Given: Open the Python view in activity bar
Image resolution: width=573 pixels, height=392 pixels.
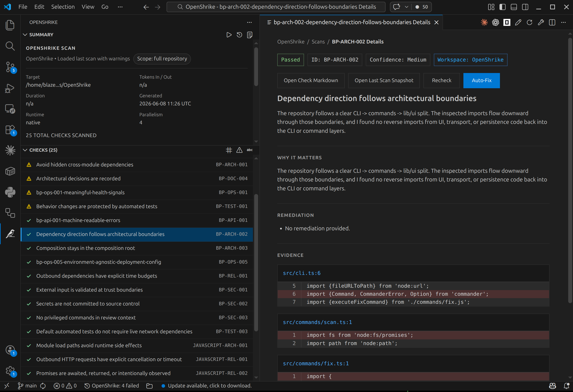Looking at the screenshot, I should [10, 192].
